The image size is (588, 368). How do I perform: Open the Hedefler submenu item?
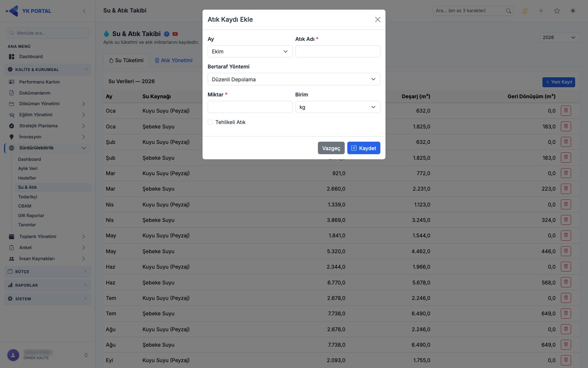[x=27, y=178]
